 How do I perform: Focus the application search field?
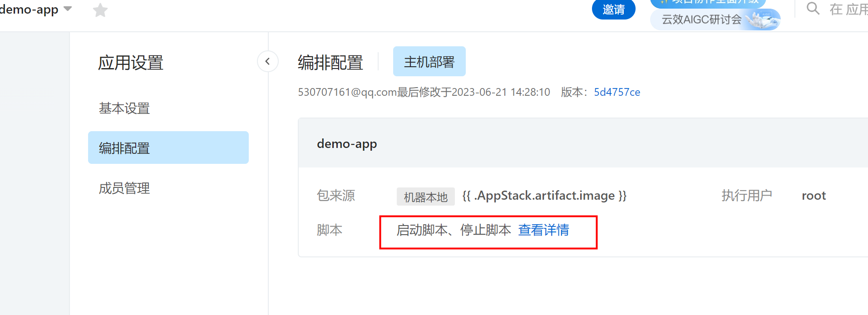848,9
